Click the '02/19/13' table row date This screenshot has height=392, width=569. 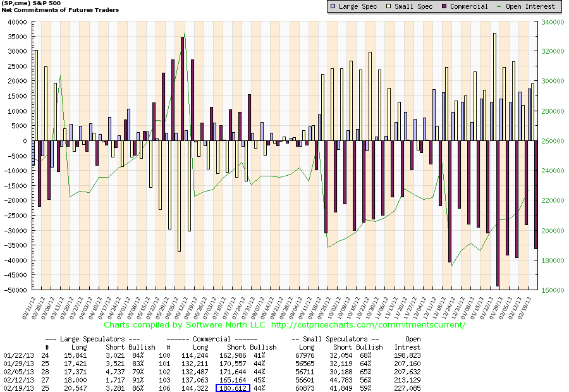tap(18, 388)
